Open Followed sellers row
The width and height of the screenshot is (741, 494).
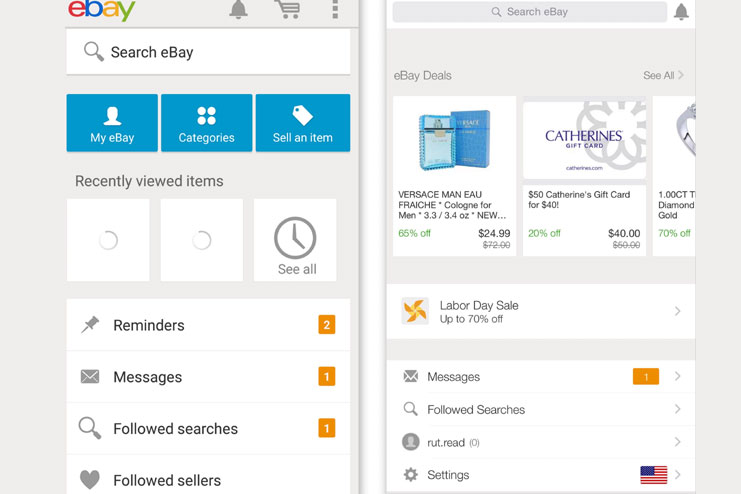[x=208, y=477]
